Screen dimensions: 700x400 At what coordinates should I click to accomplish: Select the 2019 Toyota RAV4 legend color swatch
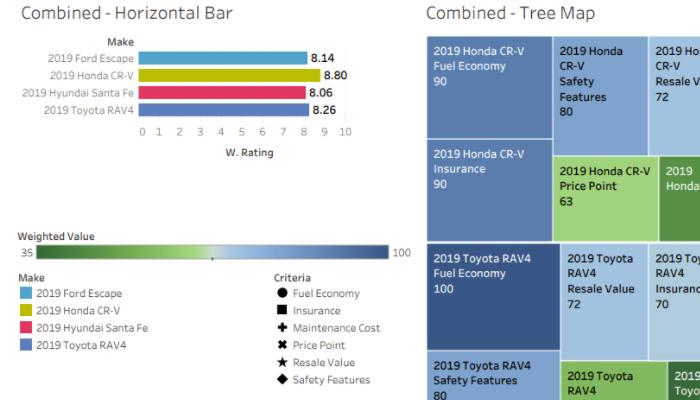click(x=26, y=345)
